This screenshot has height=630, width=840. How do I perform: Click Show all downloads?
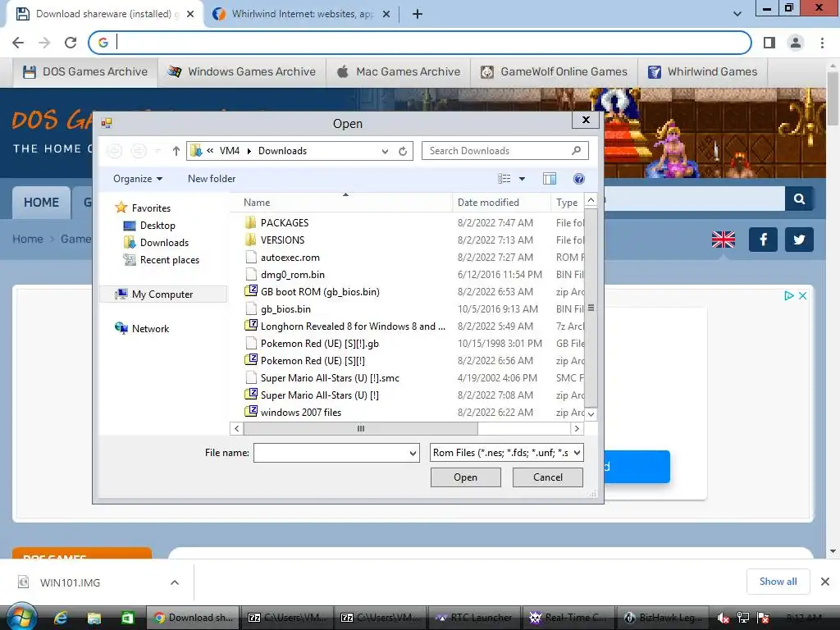point(778,582)
